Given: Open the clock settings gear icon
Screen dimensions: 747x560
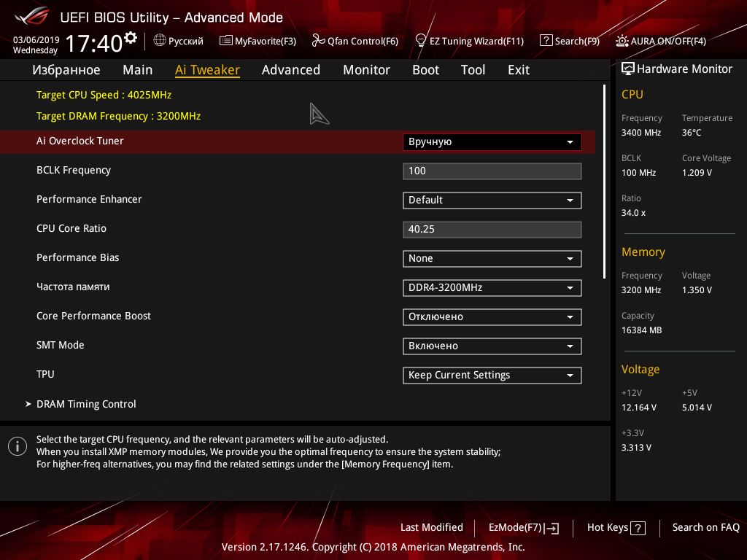Looking at the screenshot, I should click(131, 37).
